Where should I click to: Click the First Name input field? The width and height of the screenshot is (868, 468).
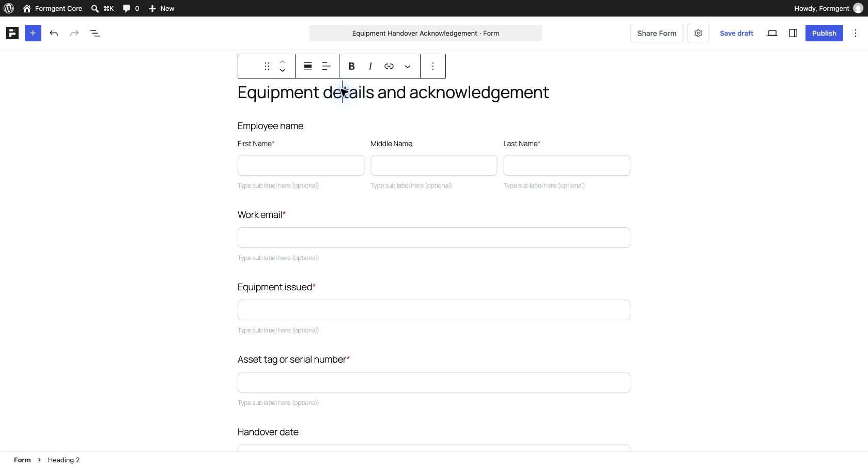click(301, 165)
